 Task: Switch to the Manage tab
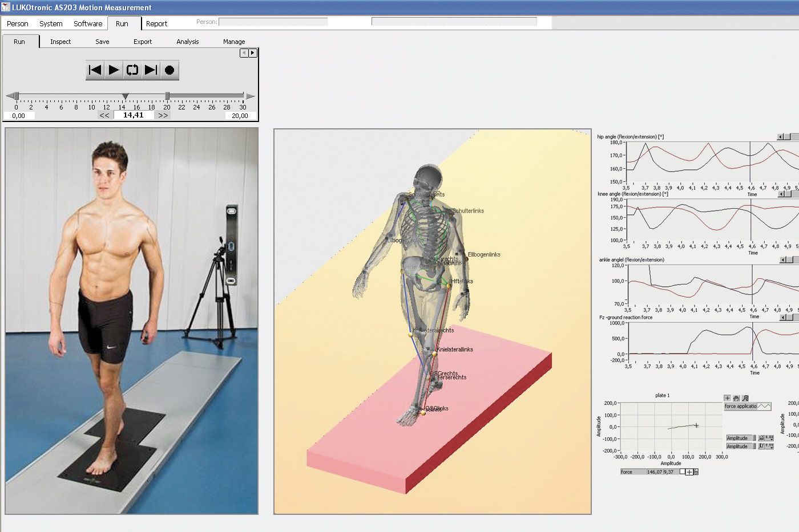pos(234,42)
